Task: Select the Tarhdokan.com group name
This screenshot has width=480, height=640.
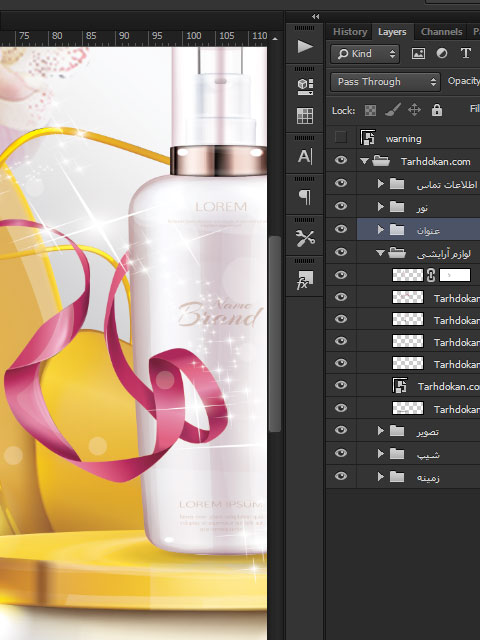Action: tap(435, 162)
